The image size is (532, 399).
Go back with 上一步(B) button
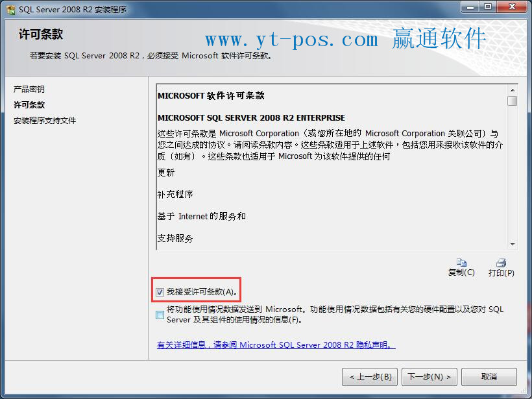370,377
